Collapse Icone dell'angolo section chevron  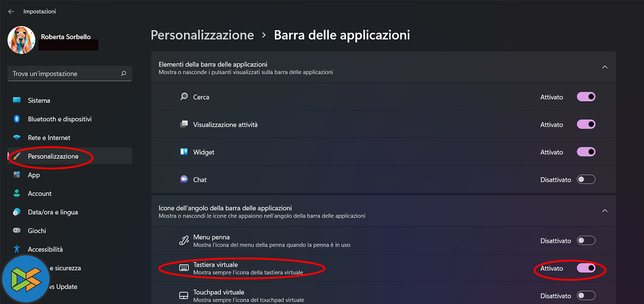pyautogui.click(x=605, y=211)
